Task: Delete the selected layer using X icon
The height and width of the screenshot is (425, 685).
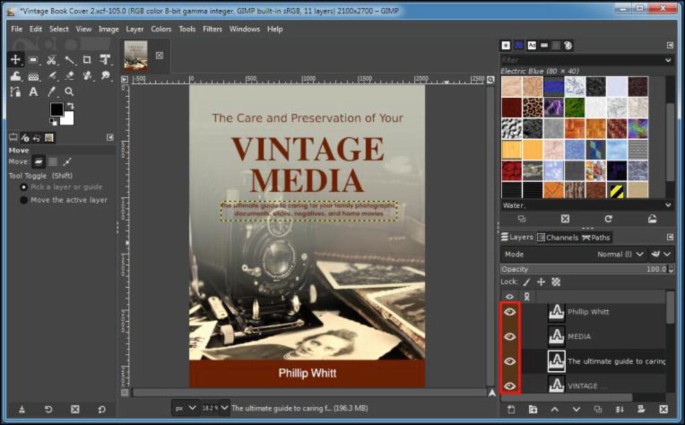Action: tap(662, 409)
